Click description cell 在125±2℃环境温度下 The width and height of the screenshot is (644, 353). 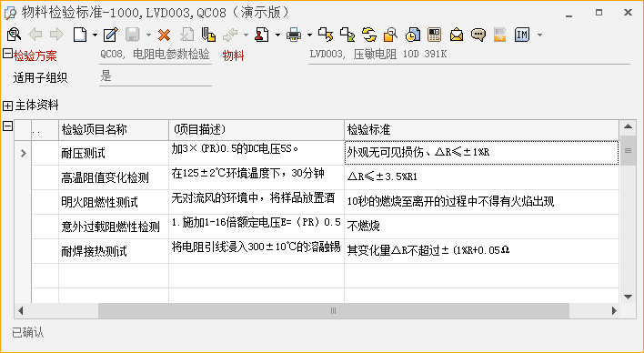[x=257, y=177]
